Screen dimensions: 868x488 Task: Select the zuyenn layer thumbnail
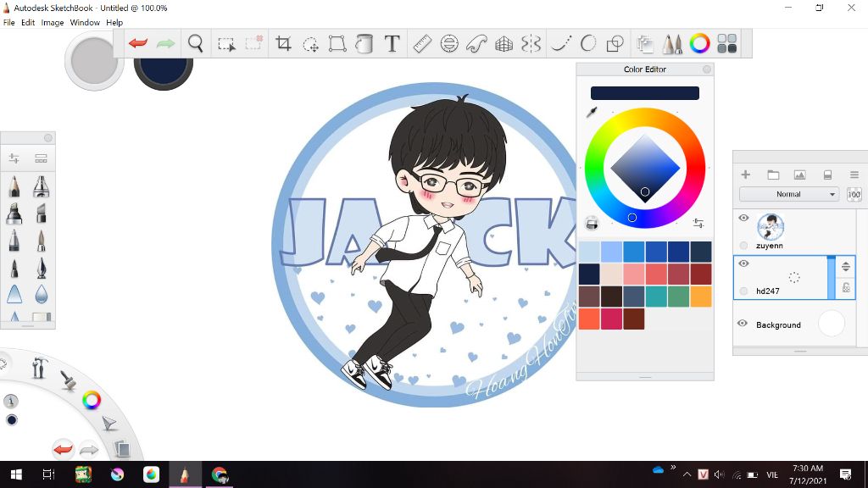771,226
